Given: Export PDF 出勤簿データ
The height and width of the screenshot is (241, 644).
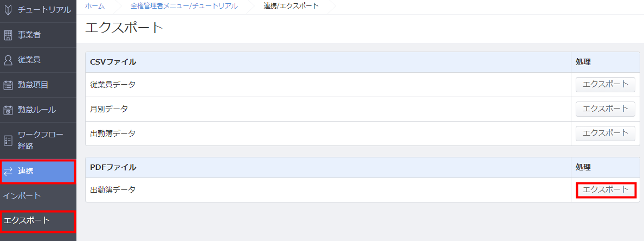Looking at the screenshot, I should click(606, 189).
